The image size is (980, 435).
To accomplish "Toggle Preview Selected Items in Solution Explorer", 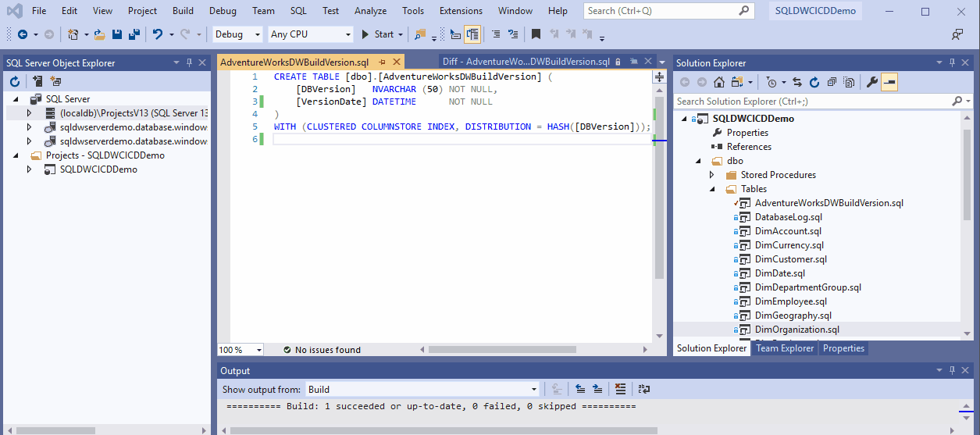I will tap(889, 82).
